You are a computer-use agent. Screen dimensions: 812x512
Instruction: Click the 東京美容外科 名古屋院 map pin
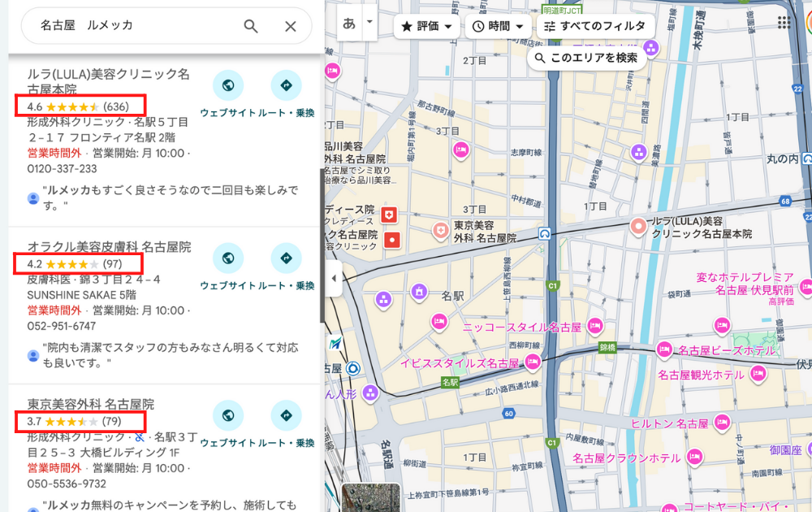click(x=440, y=231)
